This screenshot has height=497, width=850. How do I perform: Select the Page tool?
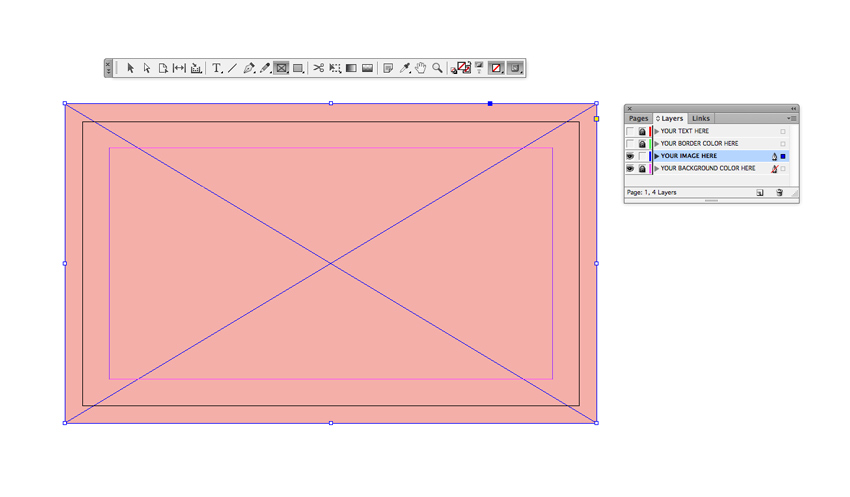(163, 68)
